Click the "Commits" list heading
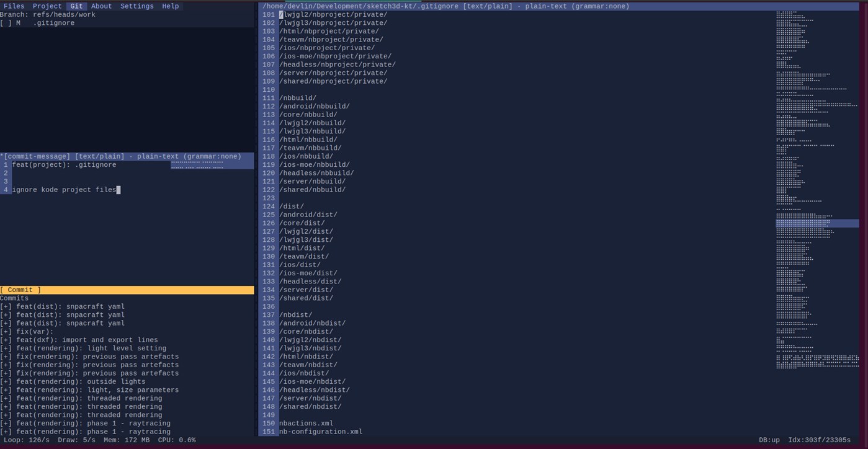 [14, 298]
